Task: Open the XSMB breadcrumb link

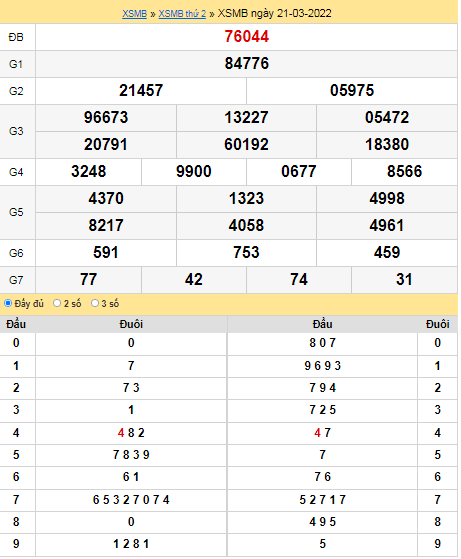Action: tap(134, 14)
